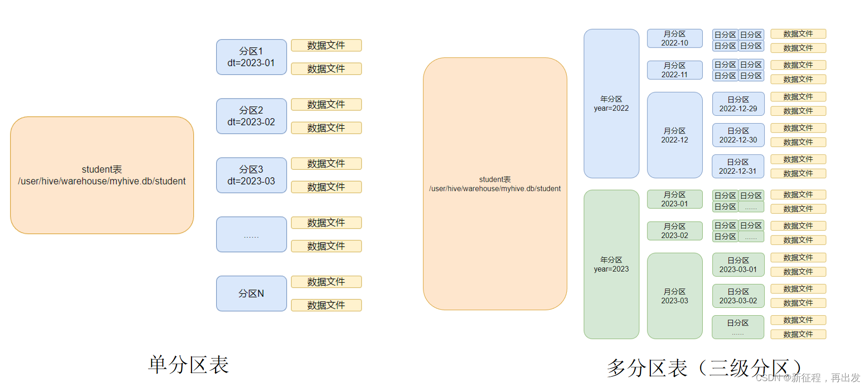Viewport: 868px width, 387px height.
Task: Click the 月分区 2023-02 box
Action: point(675,231)
